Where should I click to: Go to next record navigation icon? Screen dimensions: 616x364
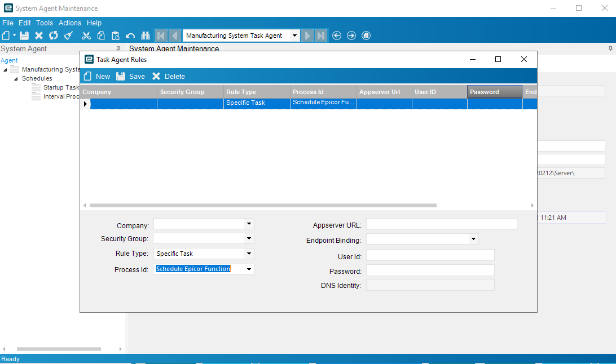pyautogui.click(x=307, y=35)
